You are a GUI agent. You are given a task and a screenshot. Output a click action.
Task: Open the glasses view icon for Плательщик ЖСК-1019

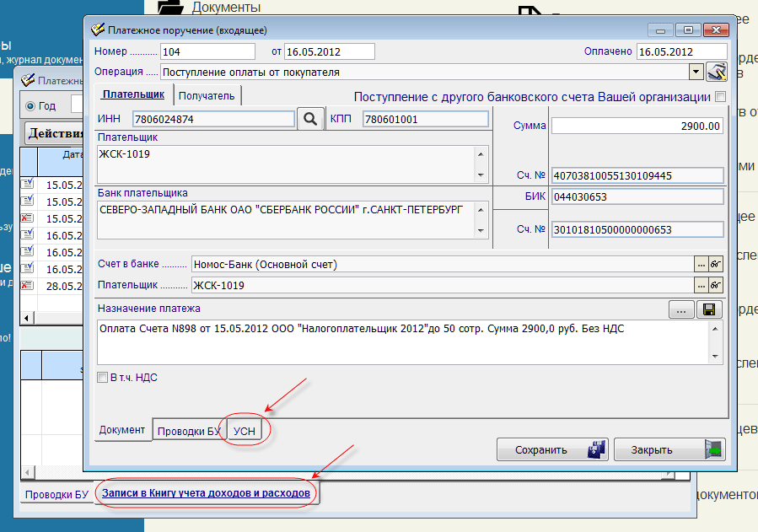(x=716, y=285)
